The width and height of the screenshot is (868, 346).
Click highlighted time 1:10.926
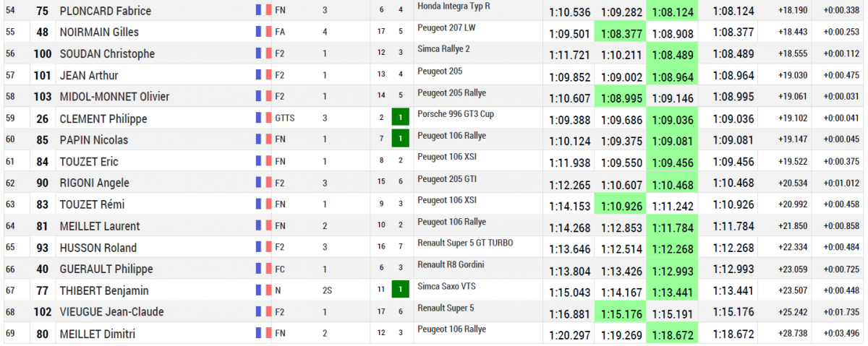pyautogui.click(x=621, y=205)
